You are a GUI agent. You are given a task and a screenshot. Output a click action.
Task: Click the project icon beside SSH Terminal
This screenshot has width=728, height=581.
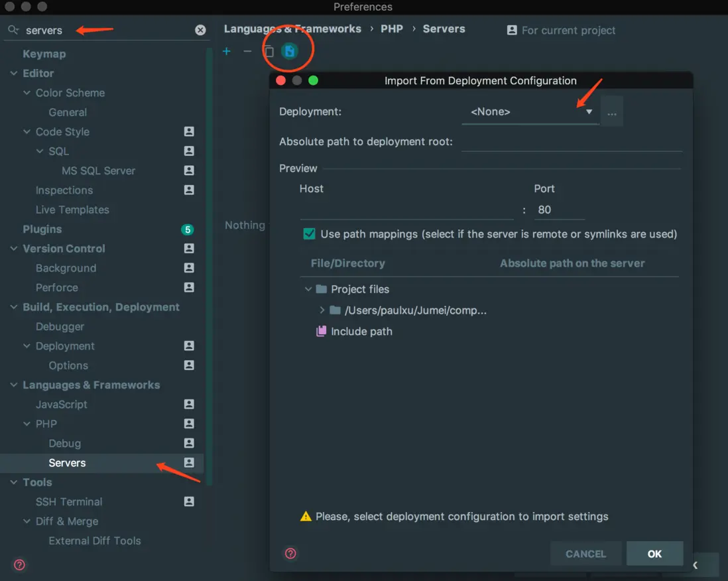189,501
